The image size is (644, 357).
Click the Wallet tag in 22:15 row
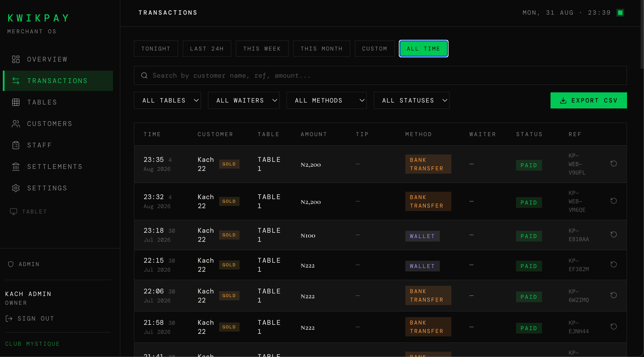422,266
